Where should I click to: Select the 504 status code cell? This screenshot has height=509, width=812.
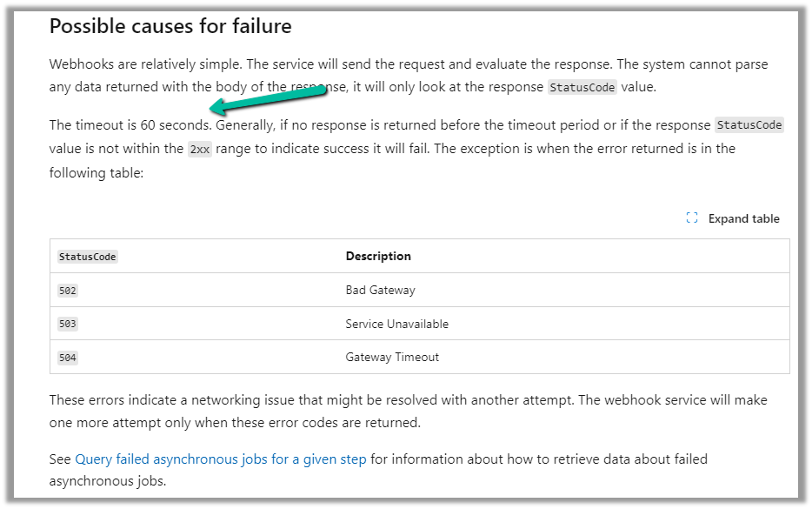tap(68, 357)
